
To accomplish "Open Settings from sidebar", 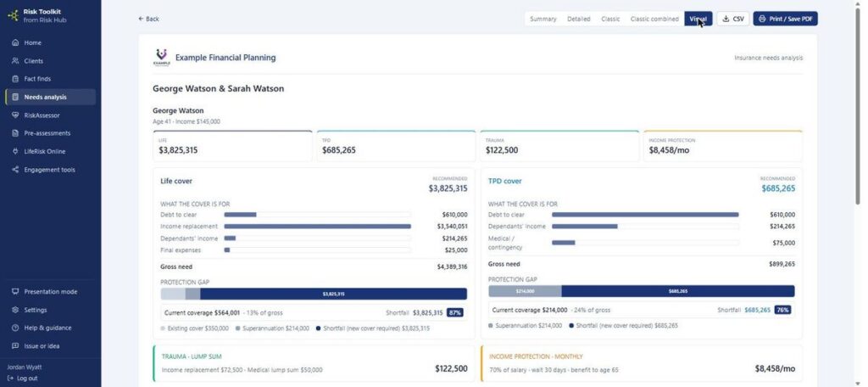I will click(50, 310).
